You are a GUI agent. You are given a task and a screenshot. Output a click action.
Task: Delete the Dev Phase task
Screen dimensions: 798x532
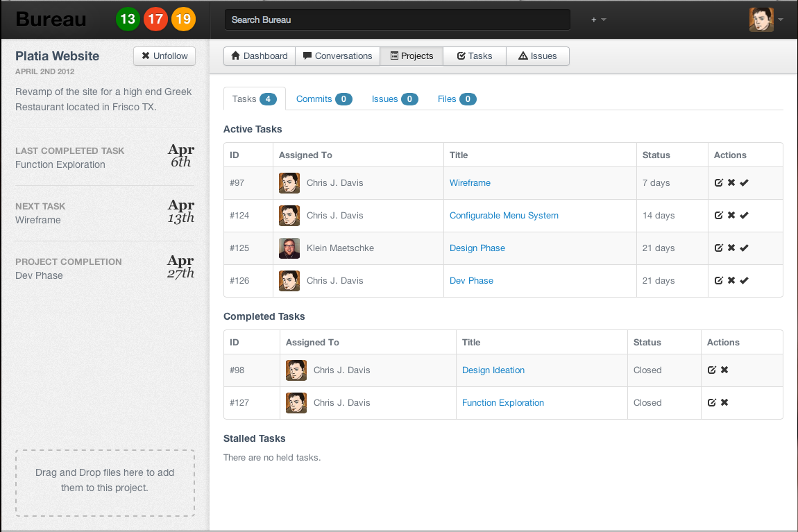pyautogui.click(x=731, y=280)
